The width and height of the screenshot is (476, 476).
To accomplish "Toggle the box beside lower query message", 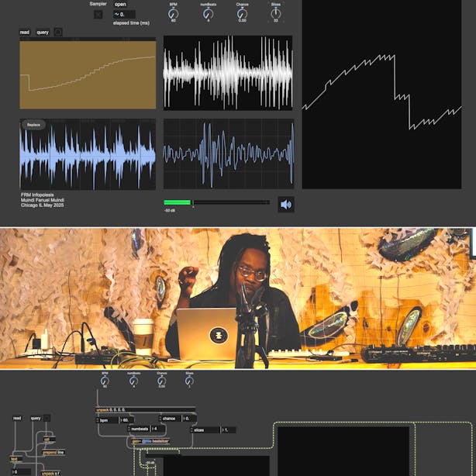I will (x=47, y=418).
